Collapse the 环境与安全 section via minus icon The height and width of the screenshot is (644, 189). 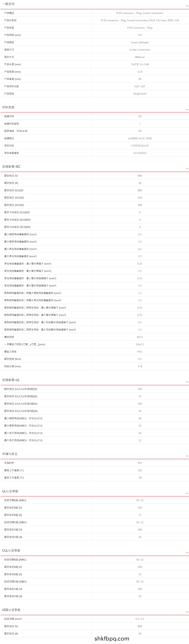[187, 456]
